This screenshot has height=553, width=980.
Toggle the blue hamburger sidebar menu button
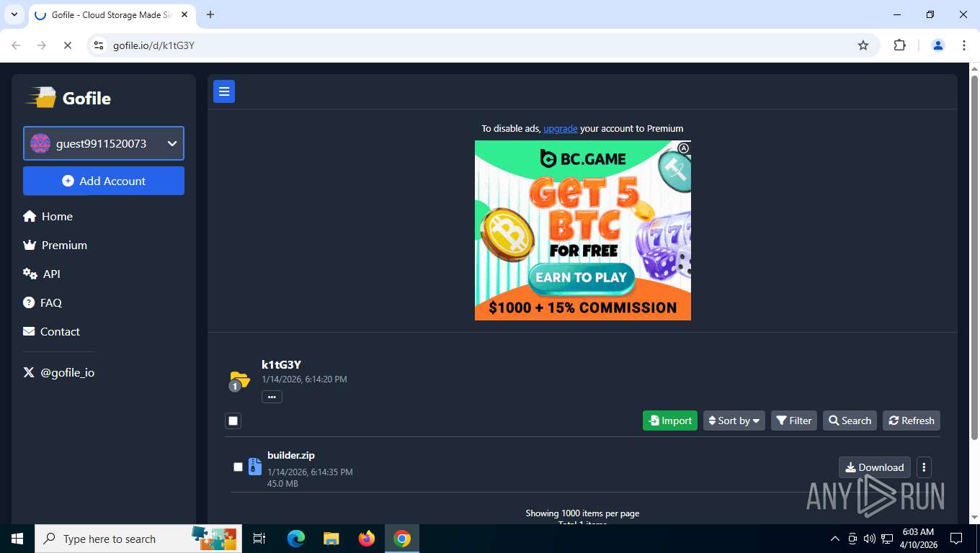224,91
